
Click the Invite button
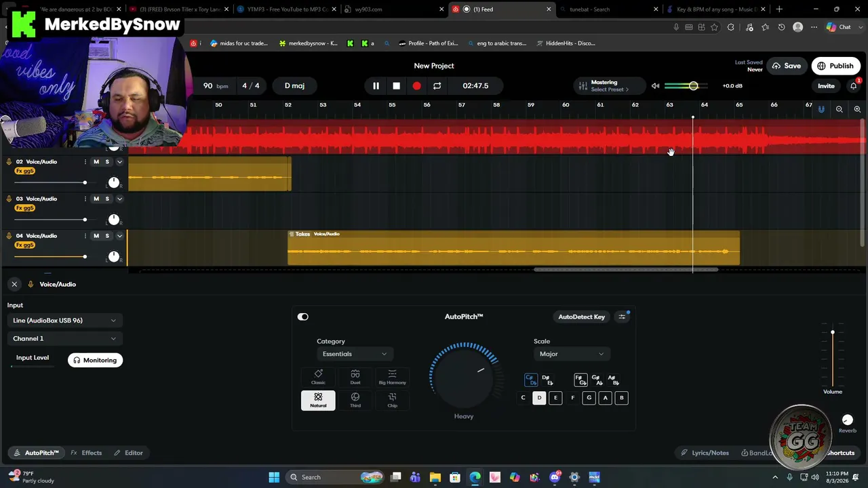click(x=826, y=86)
